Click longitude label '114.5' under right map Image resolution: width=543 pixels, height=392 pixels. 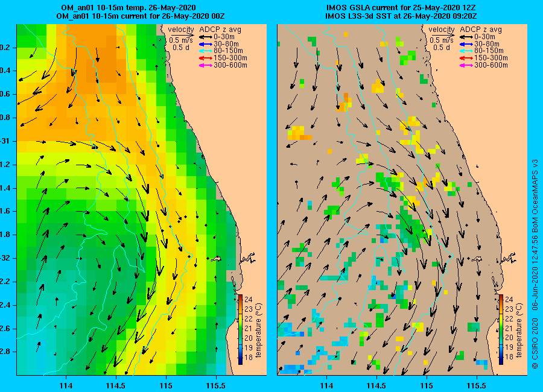[376, 385]
